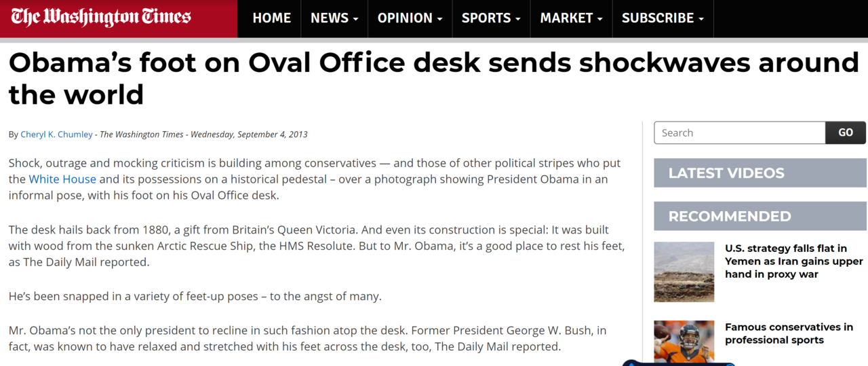Click the article headline about Obama's foot
The image size is (868, 366).
[x=433, y=78]
